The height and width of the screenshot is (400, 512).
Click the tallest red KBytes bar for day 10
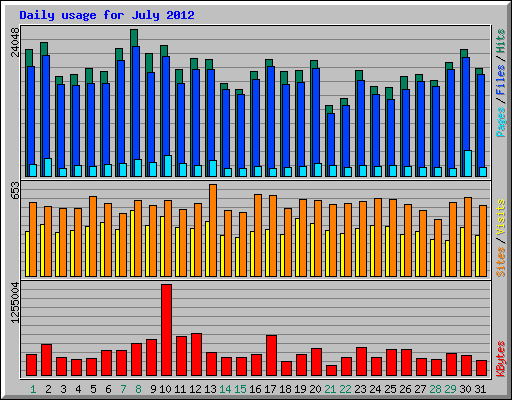tap(166, 330)
